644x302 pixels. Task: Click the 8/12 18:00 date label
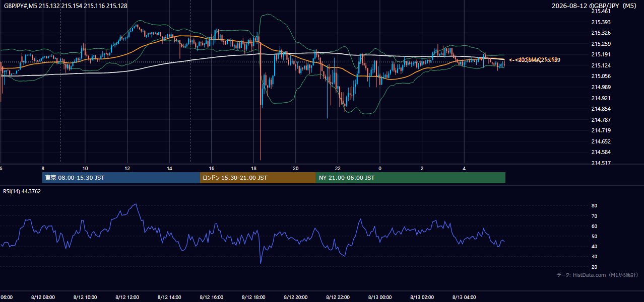[x=253, y=297]
